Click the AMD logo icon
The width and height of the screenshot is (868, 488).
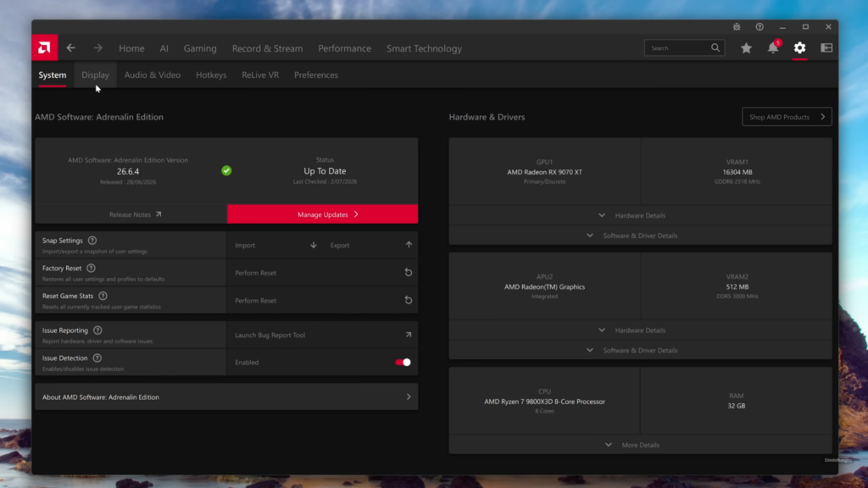click(44, 48)
